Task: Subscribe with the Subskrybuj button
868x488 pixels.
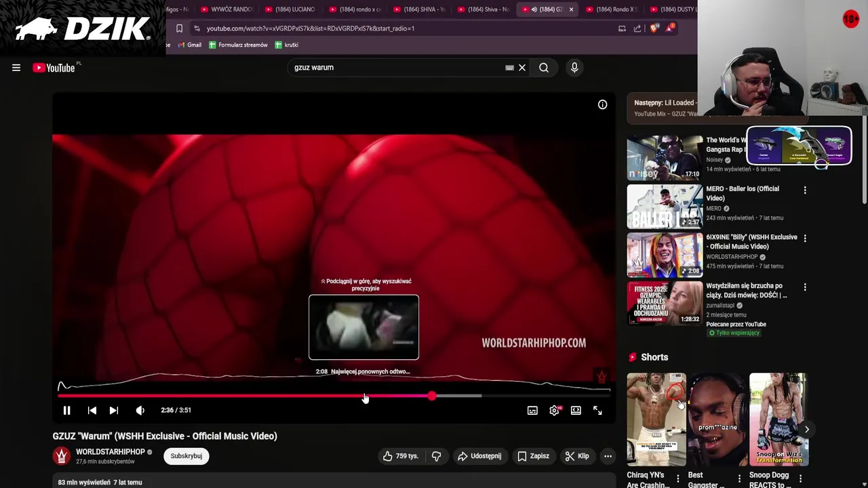Action: [x=186, y=456]
